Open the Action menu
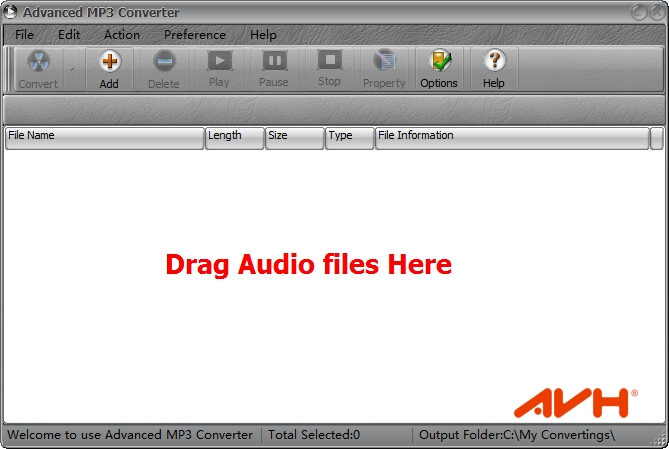The height and width of the screenshot is (449, 669). tap(122, 35)
